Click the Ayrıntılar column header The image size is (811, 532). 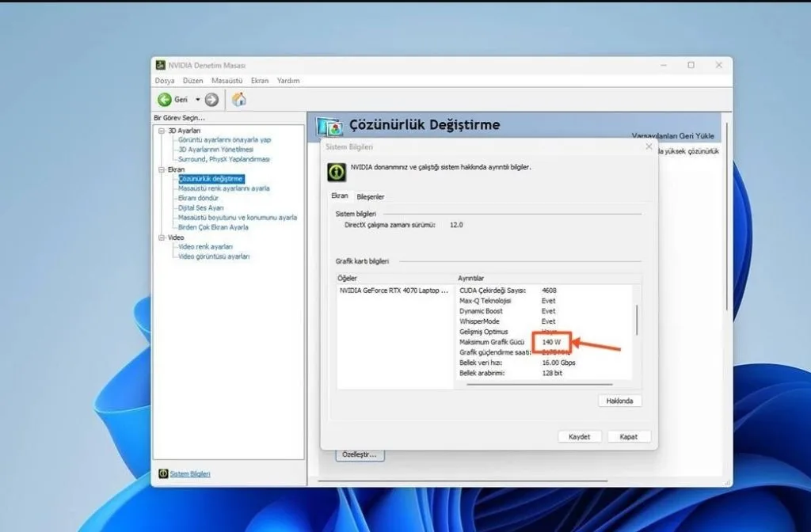pos(470,278)
